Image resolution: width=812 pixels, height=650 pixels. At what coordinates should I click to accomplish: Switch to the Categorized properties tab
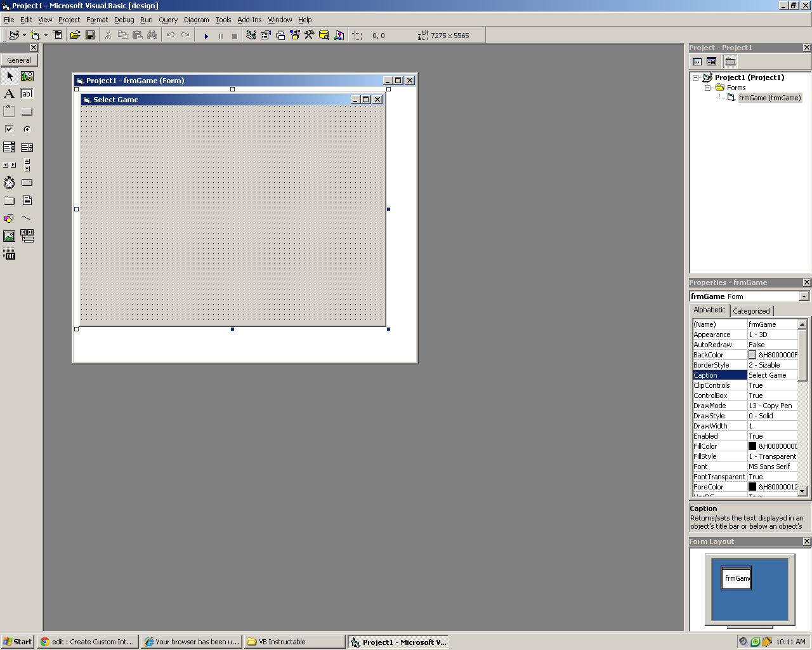[751, 311]
